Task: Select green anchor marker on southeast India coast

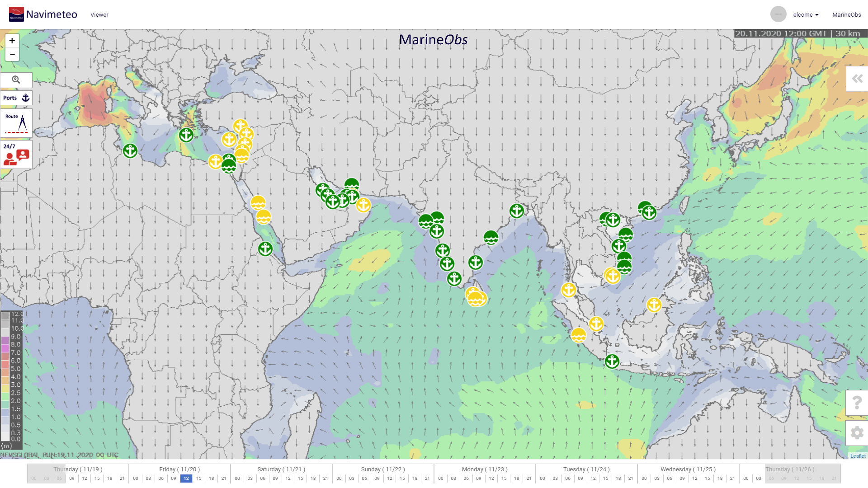Action: tap(476, 263)
